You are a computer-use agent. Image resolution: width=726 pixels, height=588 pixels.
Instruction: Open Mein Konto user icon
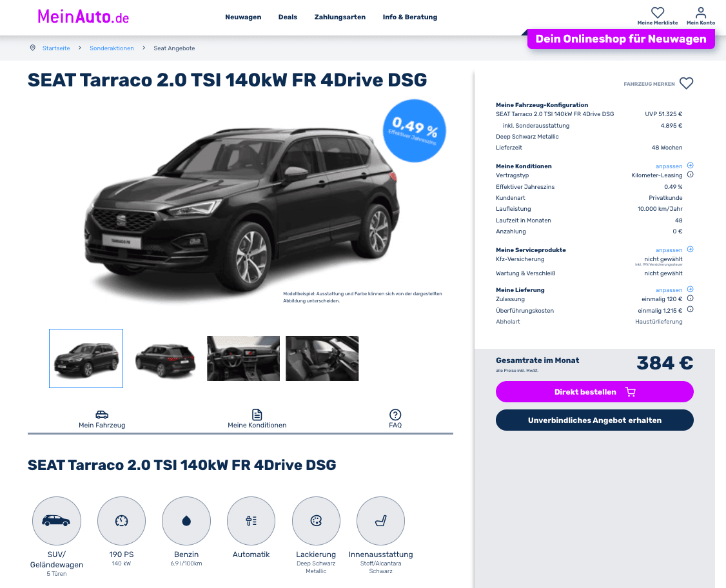pos(701,12)
